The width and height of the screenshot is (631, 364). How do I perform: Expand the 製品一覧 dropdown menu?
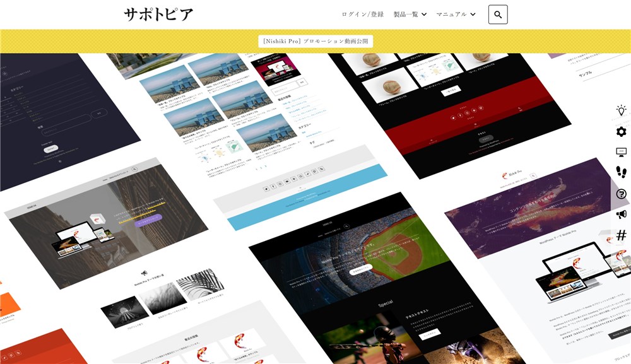[410, 14]
